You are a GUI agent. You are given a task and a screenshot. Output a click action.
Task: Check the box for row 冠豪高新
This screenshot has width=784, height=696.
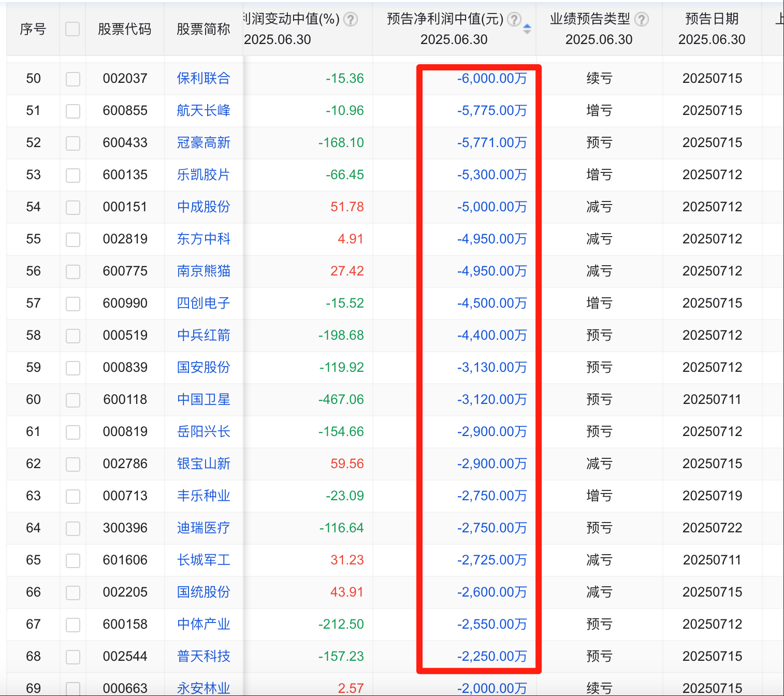tap(73, 143)
